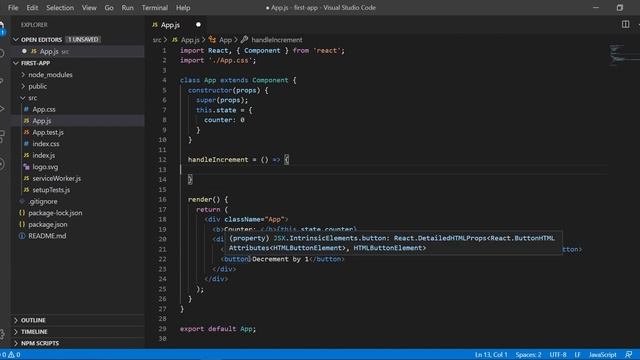The height and width of the screenshot is (360, 640).
Task: Open the warnings indicator in status bar
Action: (x=14, y=355)
